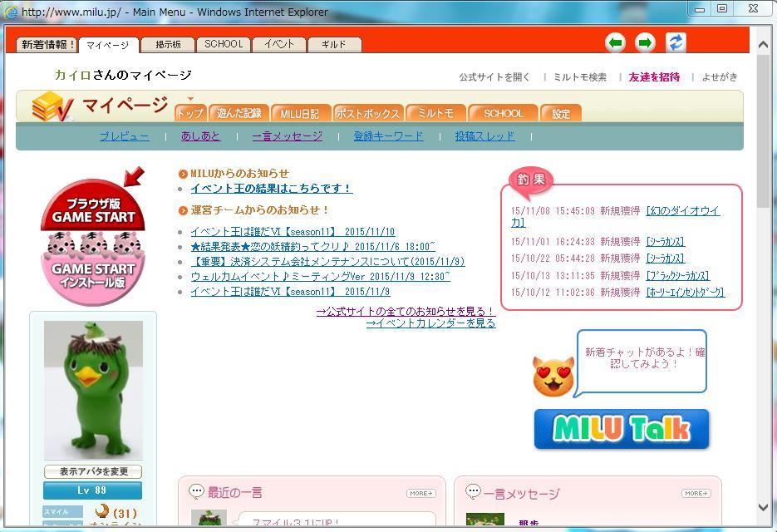Viewport: 777px width, 532px height.
Task: Open the イベント王の結果はこちらです link
Action: [271, 189]
